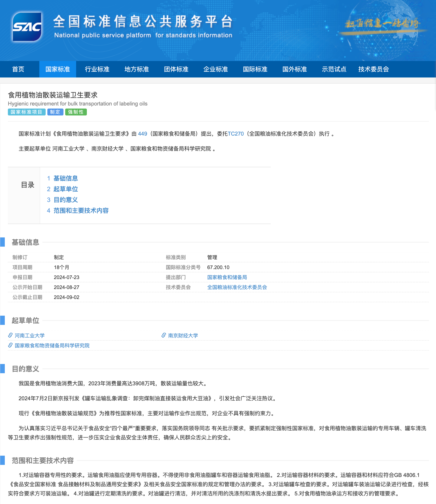The height and width of the screenshot is (504, 436).
Task: Click the 强制性 green tag
Action: click(76, 112)
